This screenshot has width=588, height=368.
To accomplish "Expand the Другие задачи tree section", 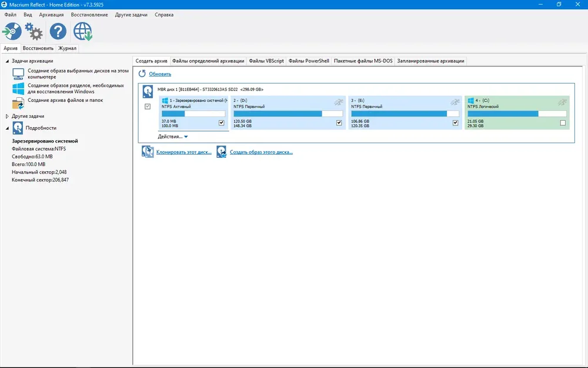I will click(7, 117).
